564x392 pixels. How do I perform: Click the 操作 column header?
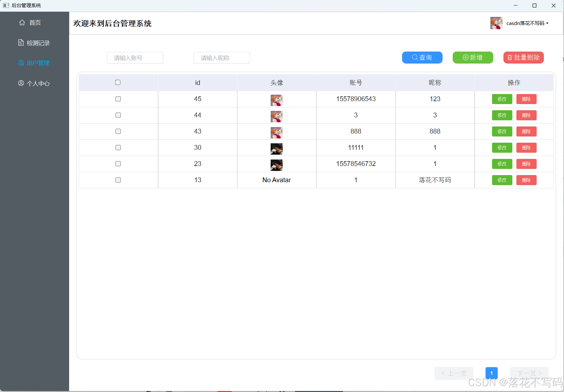pos(514,83)
